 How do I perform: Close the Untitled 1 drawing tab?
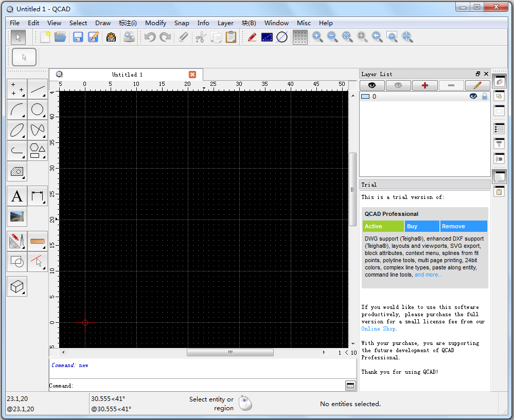[x=192, y=75]
